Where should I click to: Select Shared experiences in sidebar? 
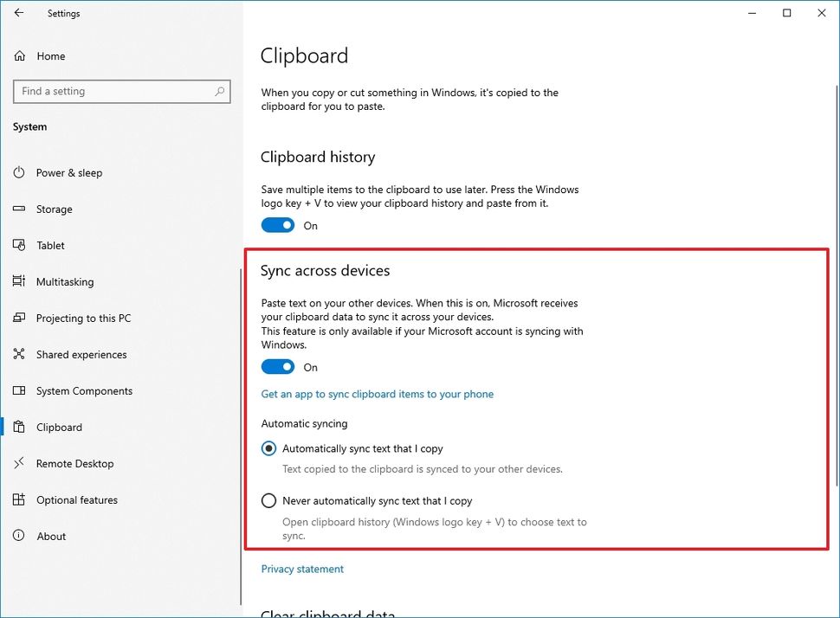(81, 354)
